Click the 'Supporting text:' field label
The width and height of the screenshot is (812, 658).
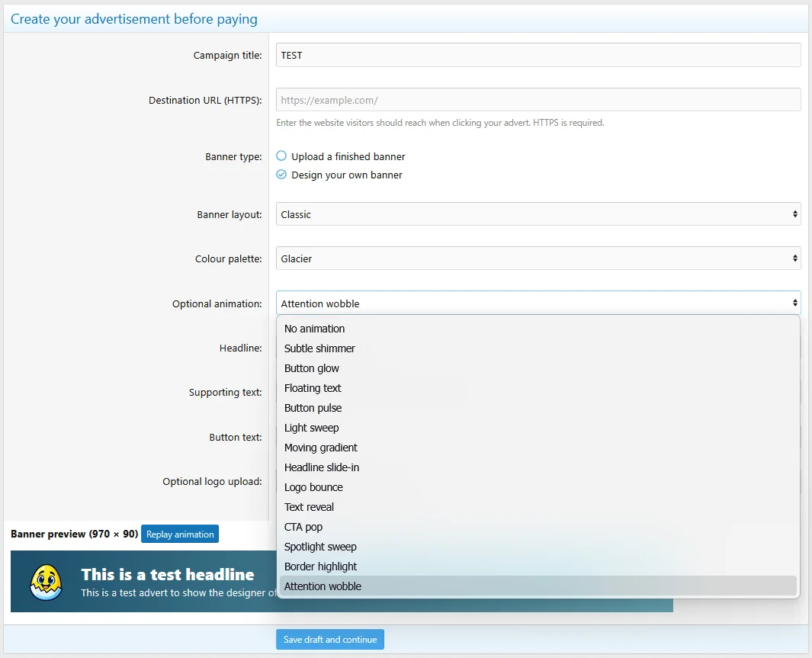pos(225,393)
